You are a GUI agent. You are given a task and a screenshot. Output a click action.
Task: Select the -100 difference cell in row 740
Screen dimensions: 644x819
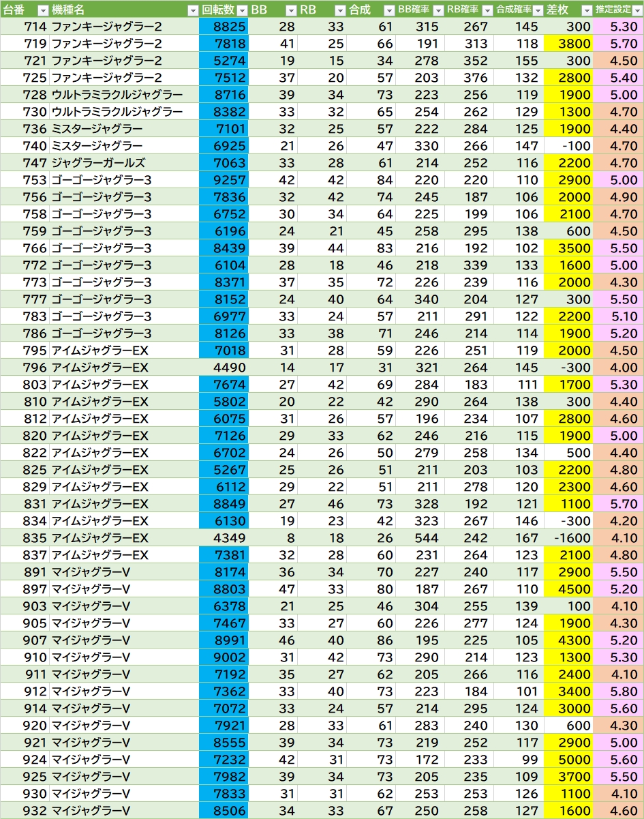click(x=568, y=146)
